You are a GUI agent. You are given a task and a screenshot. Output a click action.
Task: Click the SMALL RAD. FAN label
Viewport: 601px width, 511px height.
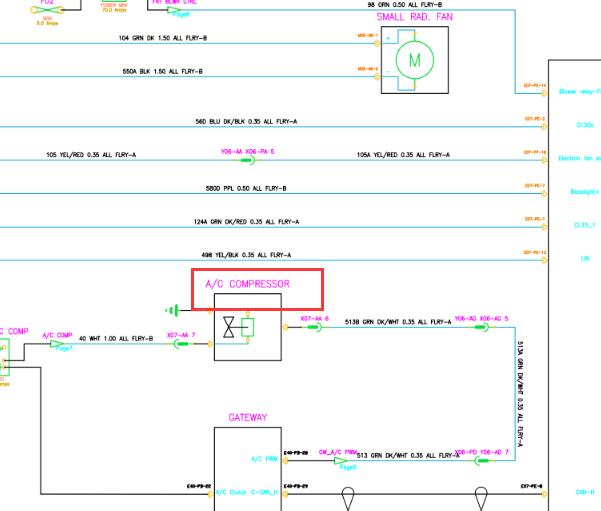414,17
